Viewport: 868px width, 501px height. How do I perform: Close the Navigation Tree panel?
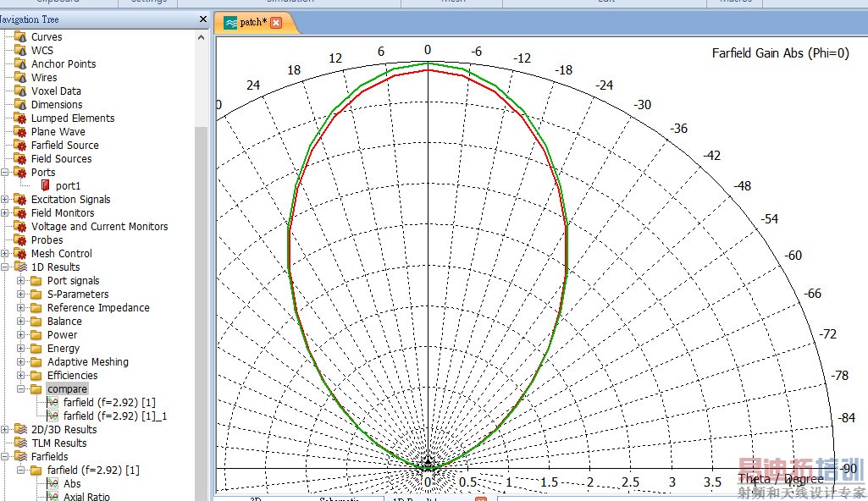click(202, 19)
